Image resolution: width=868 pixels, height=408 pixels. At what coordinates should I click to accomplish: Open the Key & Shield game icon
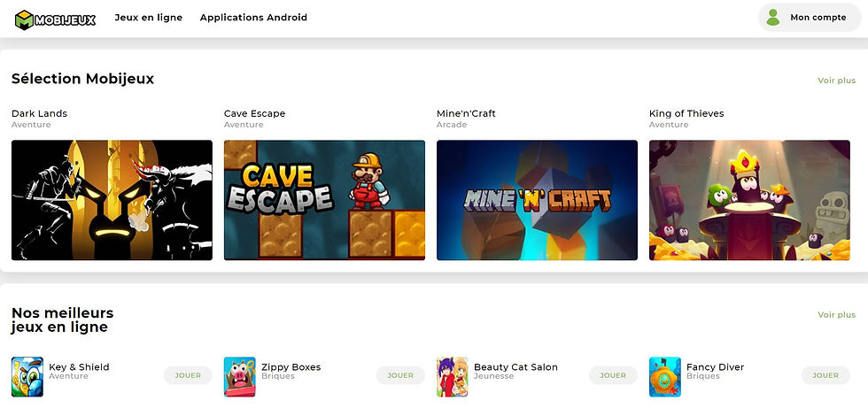coord(27,376)
